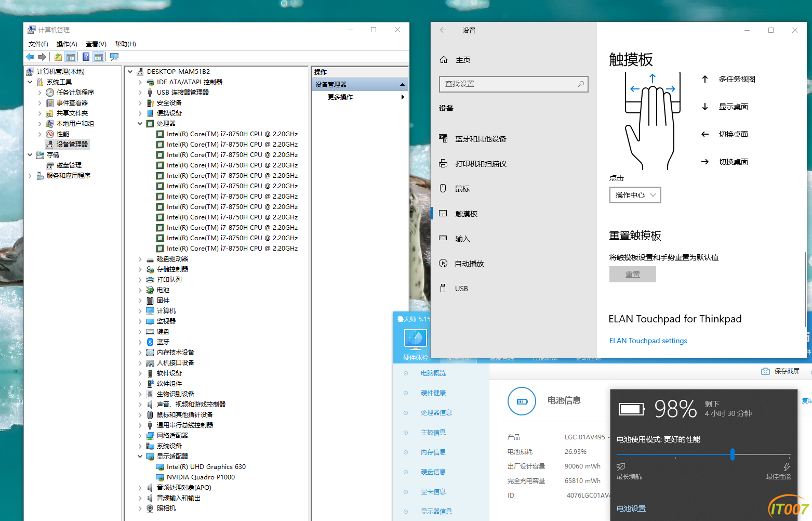The image size is (812, 521).
Task: Adjust the power mode slider handle
Action: click(733, 454)
